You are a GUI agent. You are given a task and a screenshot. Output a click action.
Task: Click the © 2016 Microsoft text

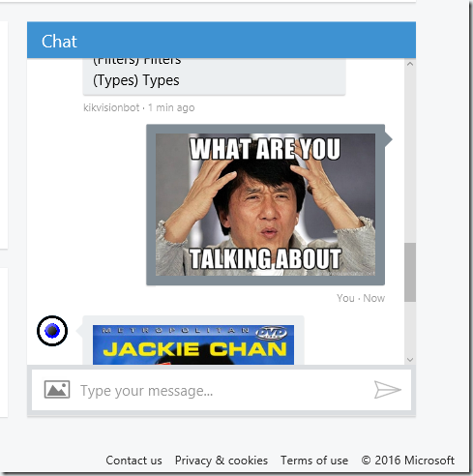tap(408, 461)
